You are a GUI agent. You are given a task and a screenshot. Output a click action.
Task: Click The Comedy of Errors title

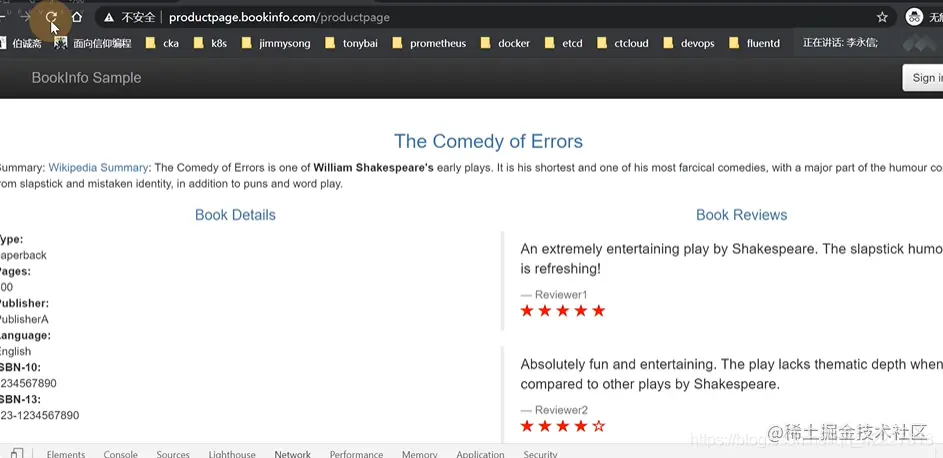coord(488,141)
